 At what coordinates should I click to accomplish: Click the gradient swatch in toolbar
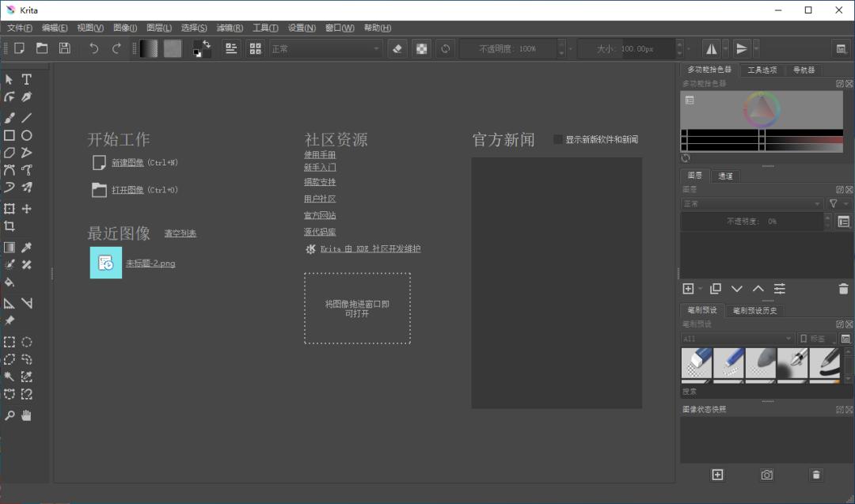148,48
